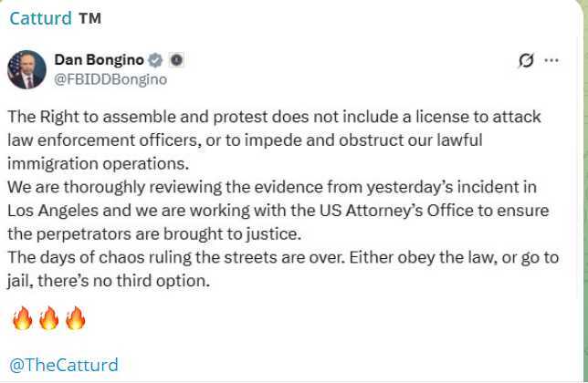Screen dimensions: 588x383
Task: Click the 'We are thoroughly reviewing' line
Action: tap(272, 187)
